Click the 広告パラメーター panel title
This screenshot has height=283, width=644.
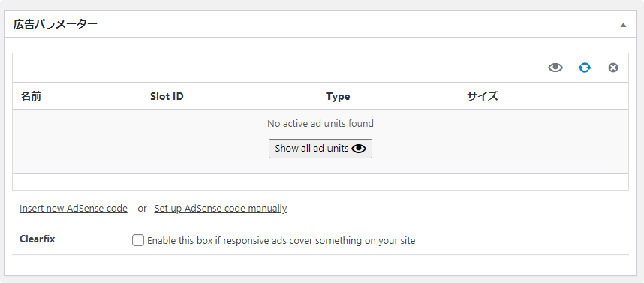coord(55,24)
